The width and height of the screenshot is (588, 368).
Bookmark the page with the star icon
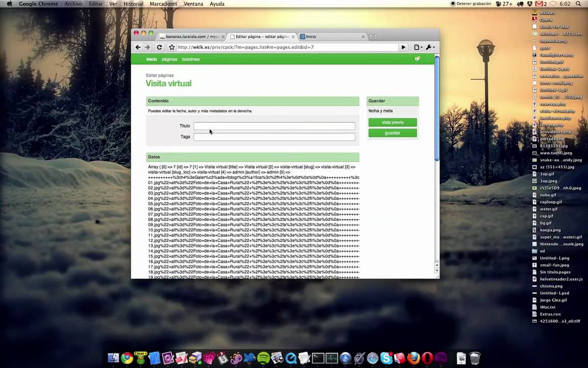pyautogui.click(x=171, y=48)
